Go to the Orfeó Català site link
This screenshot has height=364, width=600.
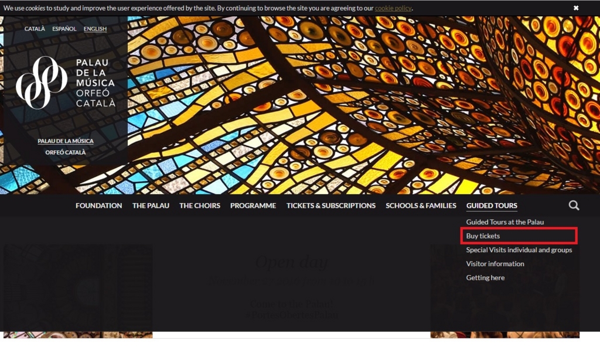coord(66,152)
